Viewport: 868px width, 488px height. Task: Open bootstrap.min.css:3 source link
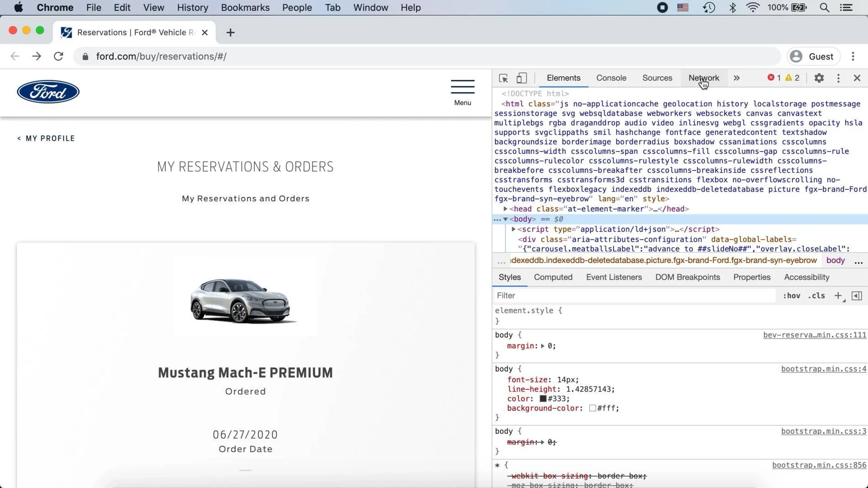(x=823, y=431)
